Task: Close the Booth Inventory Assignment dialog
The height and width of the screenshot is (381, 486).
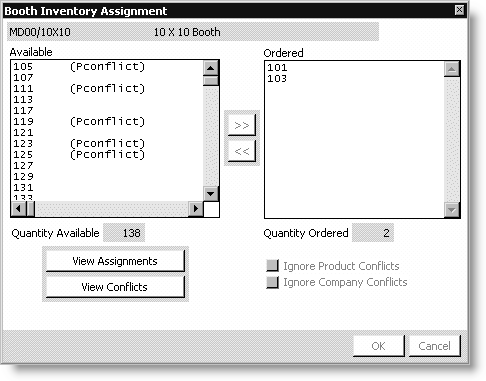Action: (459, 10)
